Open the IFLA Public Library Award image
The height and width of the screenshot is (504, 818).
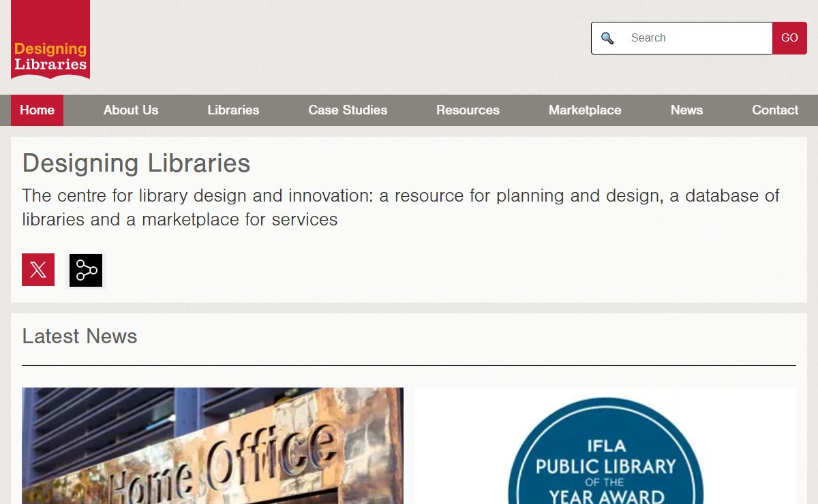tap(605, 446)
